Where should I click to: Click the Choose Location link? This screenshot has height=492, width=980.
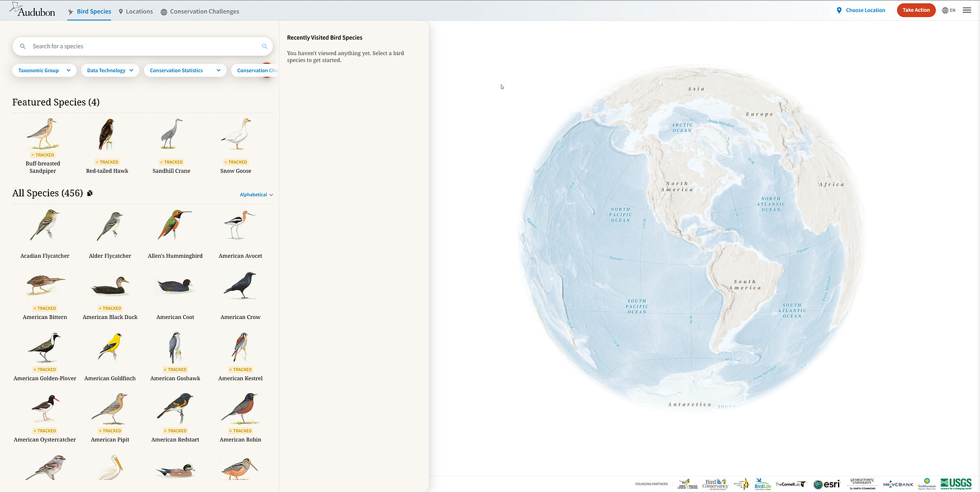pos(861,10)
